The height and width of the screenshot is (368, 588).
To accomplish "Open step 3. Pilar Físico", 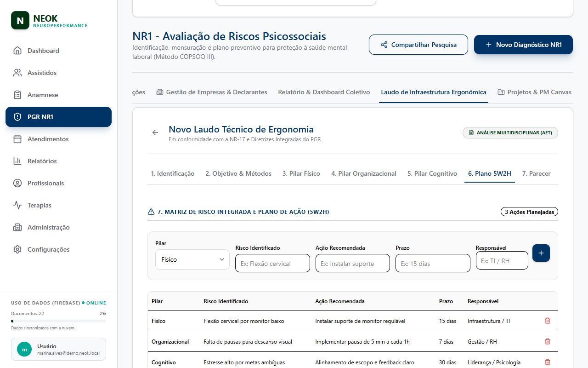I will pos(301,173).
